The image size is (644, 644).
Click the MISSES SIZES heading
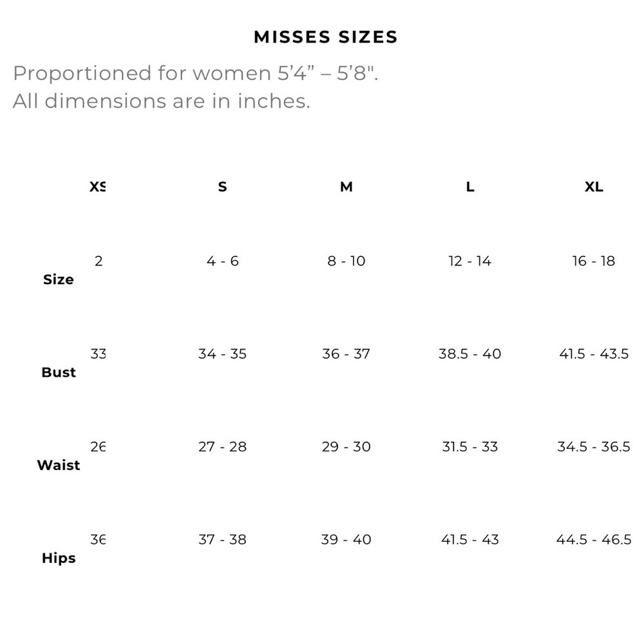tap(326, 37)
